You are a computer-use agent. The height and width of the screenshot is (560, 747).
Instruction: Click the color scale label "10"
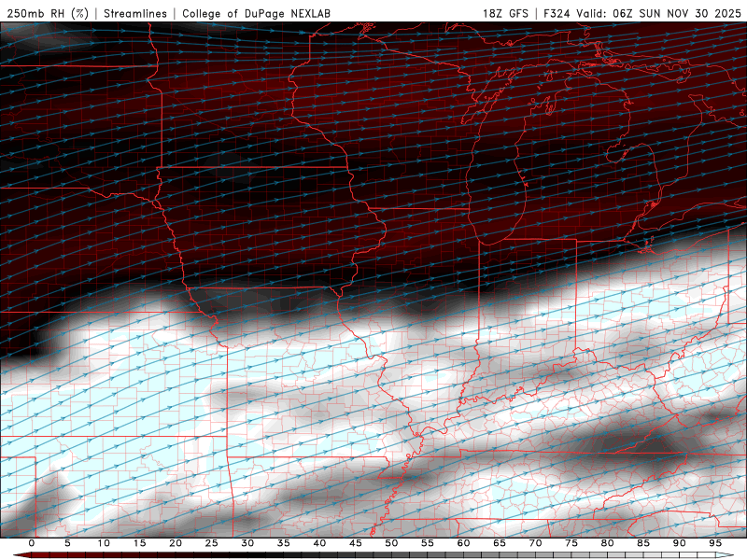[104, 543]
